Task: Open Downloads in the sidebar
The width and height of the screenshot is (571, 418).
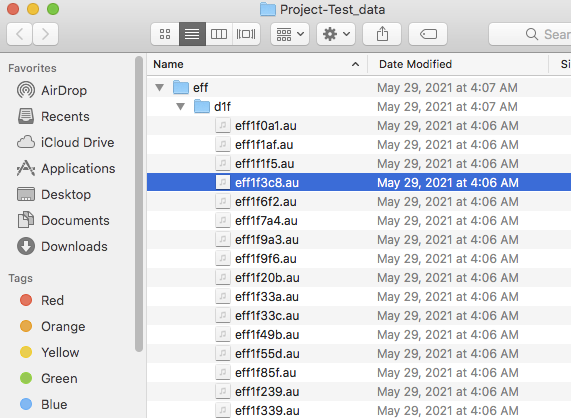Action: (x=62, y=247)
